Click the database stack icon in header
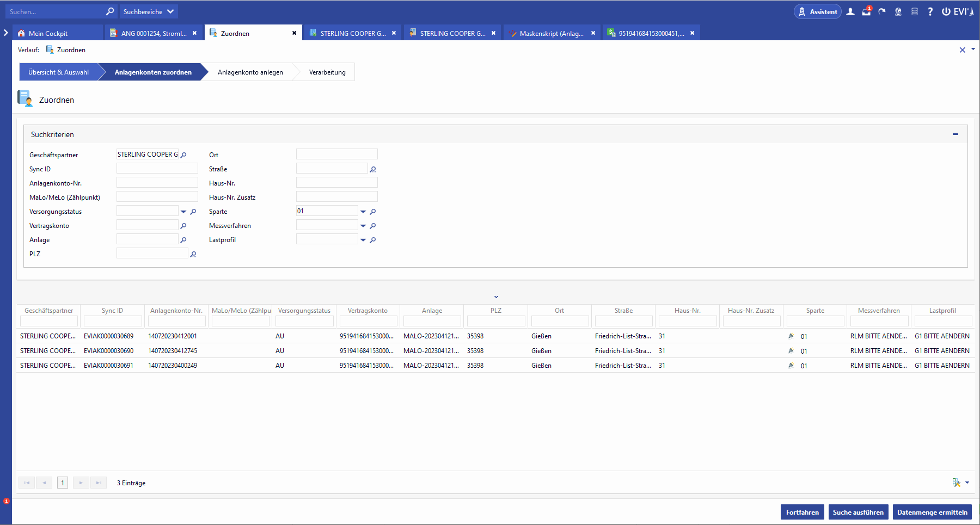 click(914, 11)
